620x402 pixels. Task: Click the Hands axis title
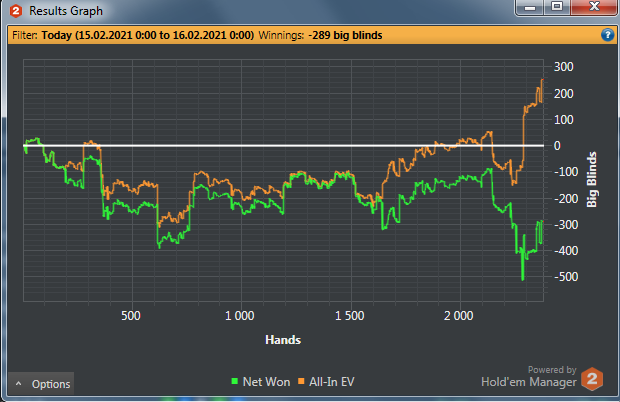coord(283,340)
